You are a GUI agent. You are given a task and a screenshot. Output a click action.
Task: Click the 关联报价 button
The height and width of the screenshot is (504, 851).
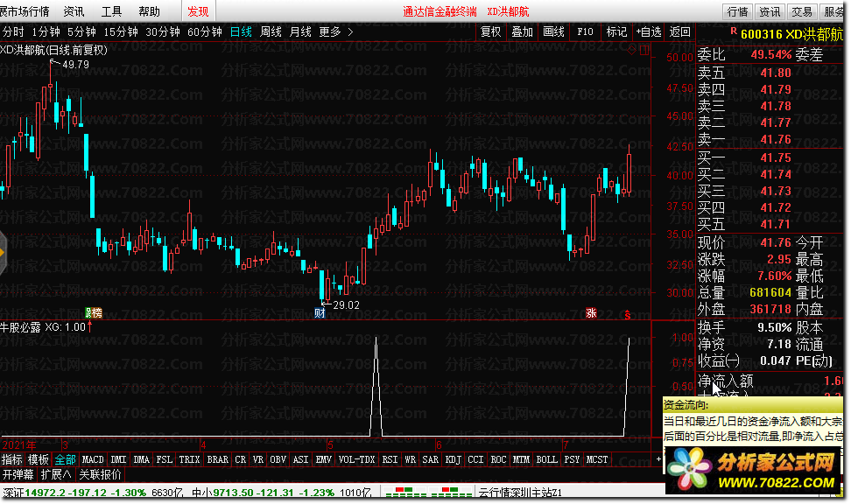[x=100, y=475]
